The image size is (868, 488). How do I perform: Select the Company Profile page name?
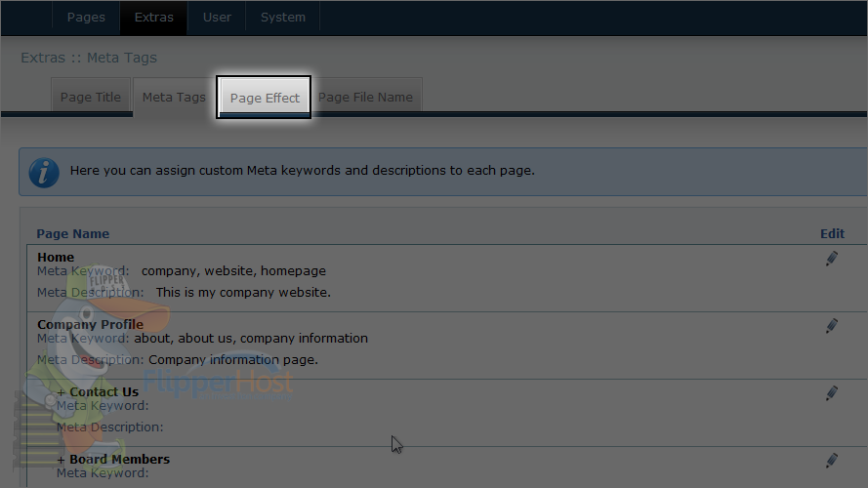[90, 324]
